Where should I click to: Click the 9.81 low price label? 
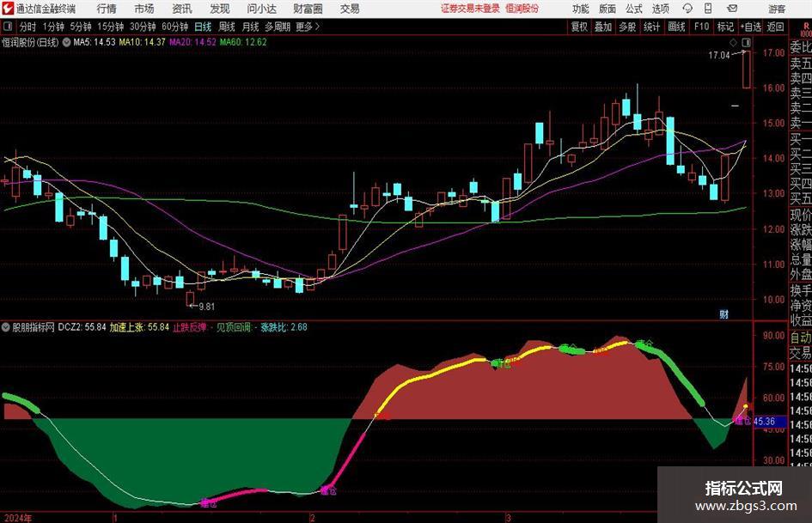point(206,307)
